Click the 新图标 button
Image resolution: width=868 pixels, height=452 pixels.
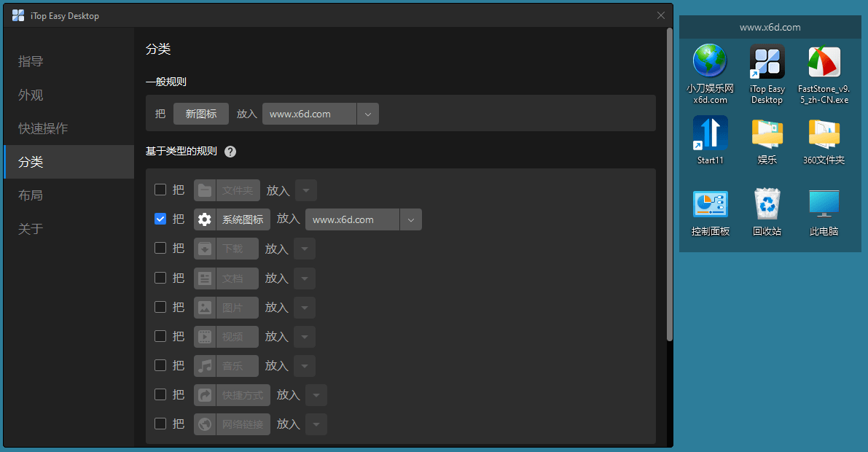200,114
